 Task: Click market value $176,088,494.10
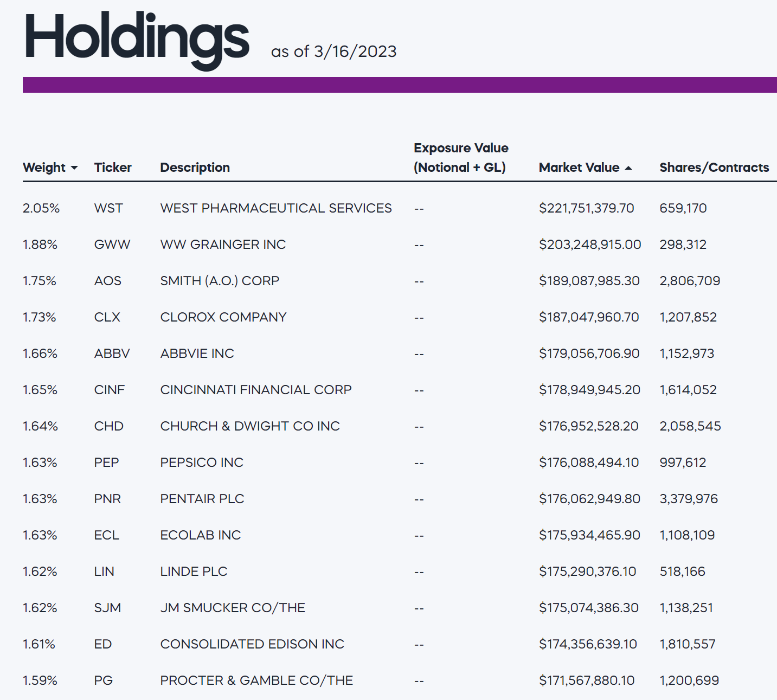click(589, 463)
